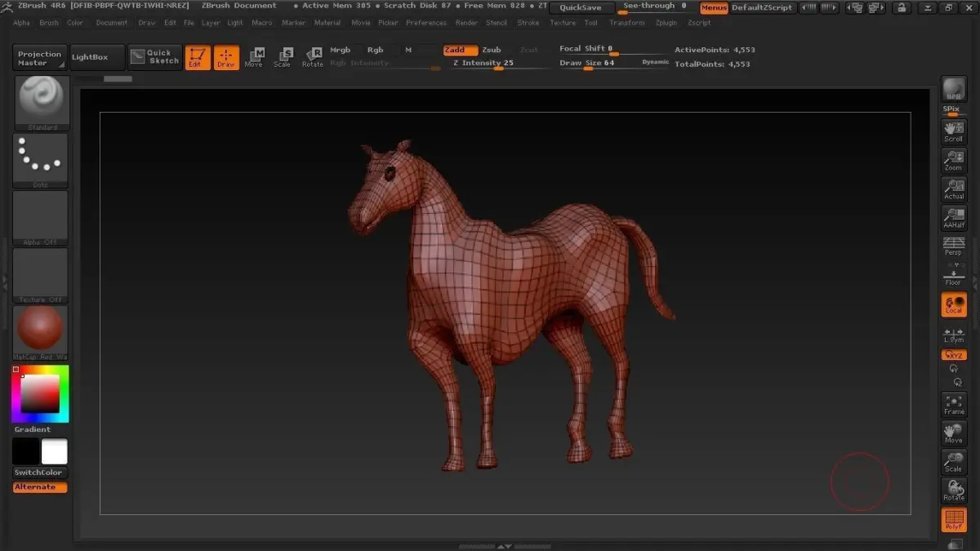Image resolution: width=980 pixels, height=551 pixels.
Task: Click the Dynamic draw size button
Action: pos(656,62)
